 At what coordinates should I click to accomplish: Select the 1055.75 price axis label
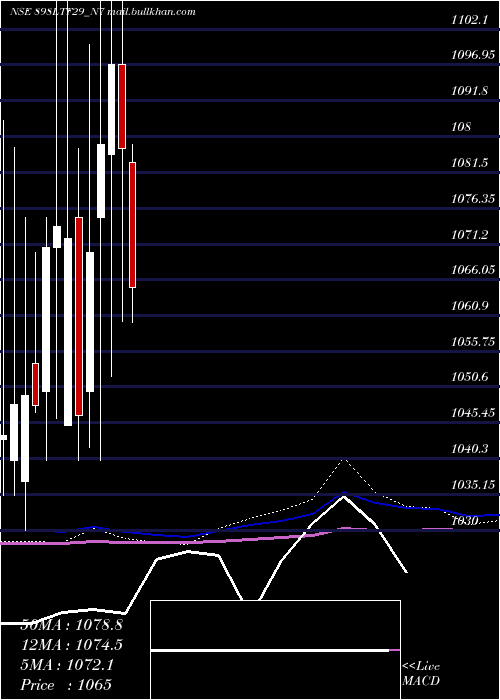pyautogui.click(x=473, y=342)
